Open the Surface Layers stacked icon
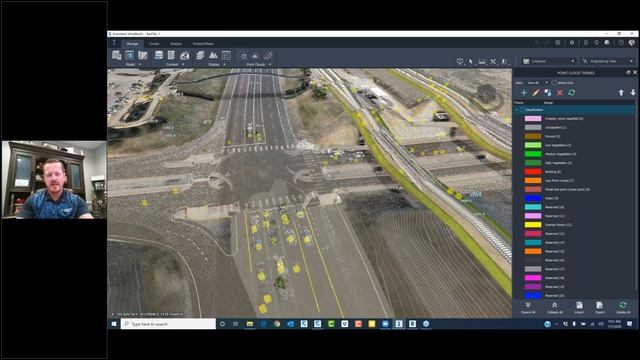This screenshot has height=360, width=640. [200, 55]
